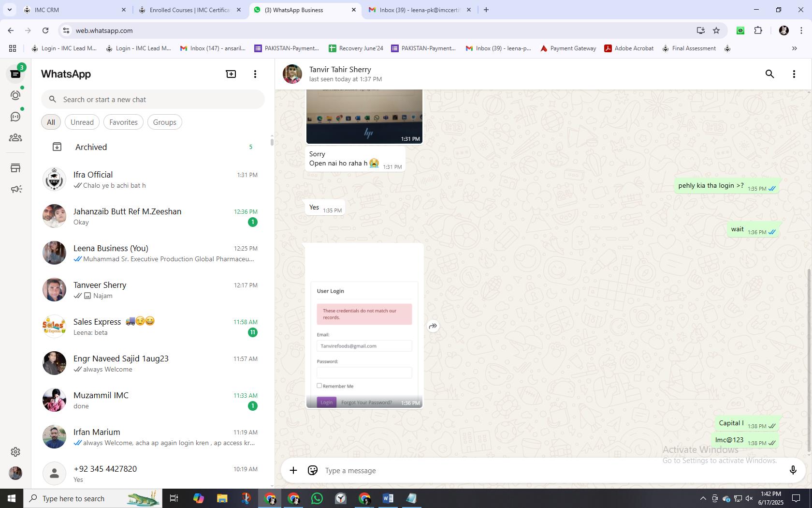Select the Groups chats filter
The height and width of the screenshot is (508, 812).
(x=164, y=122)
